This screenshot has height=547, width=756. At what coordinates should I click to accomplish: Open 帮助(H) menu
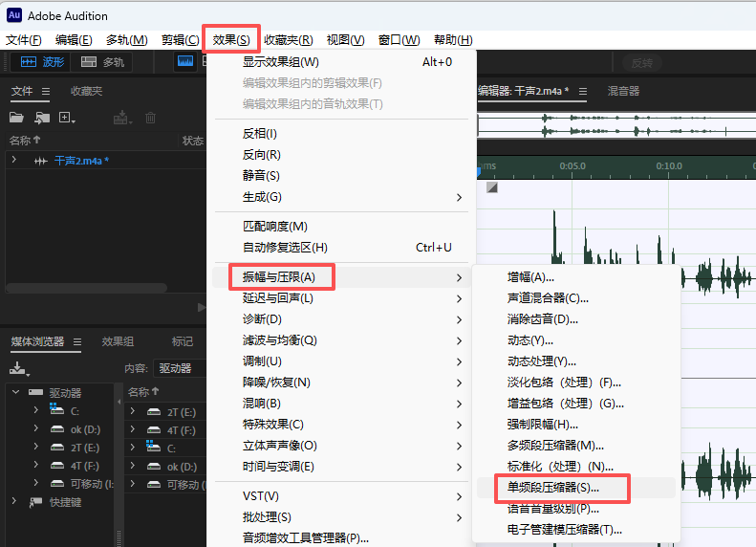click(x=453, y=40)
